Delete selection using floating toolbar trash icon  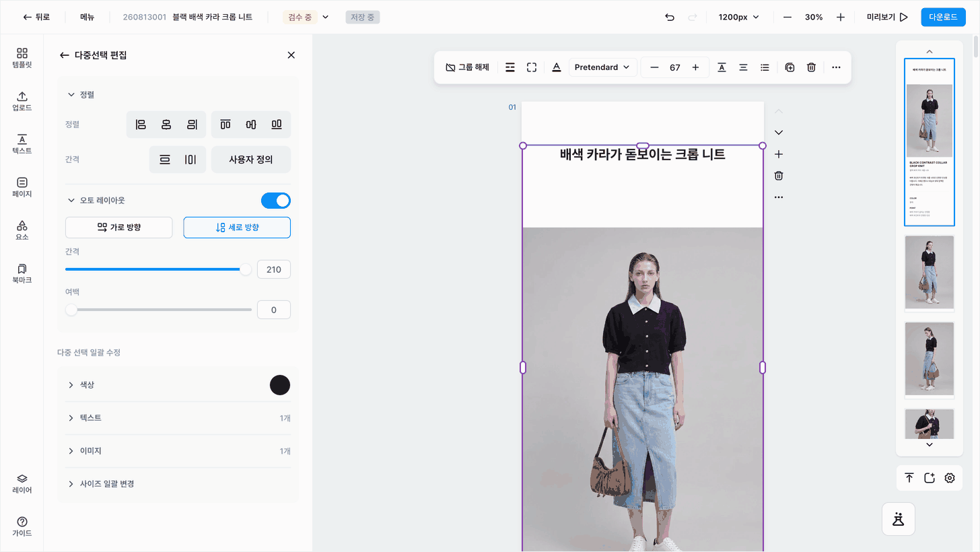pos(812,67)
